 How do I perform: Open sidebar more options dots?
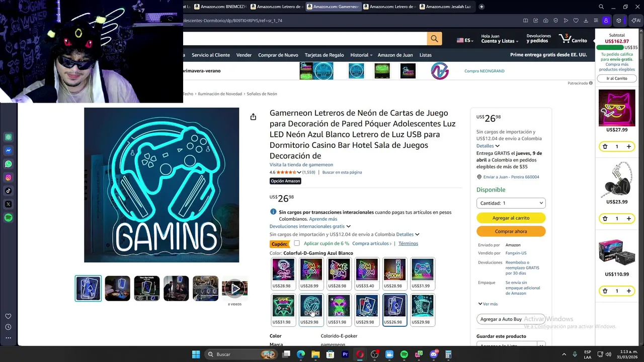[8, 338]
